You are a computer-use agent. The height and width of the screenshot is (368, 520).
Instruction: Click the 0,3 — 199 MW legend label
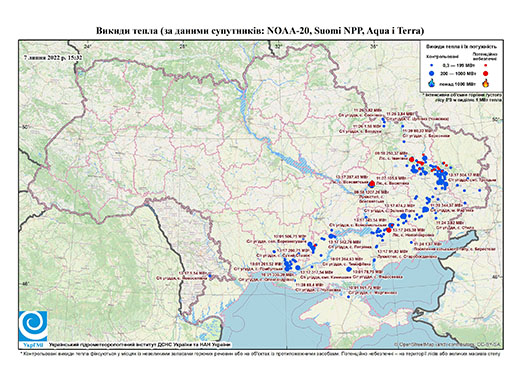458,66
